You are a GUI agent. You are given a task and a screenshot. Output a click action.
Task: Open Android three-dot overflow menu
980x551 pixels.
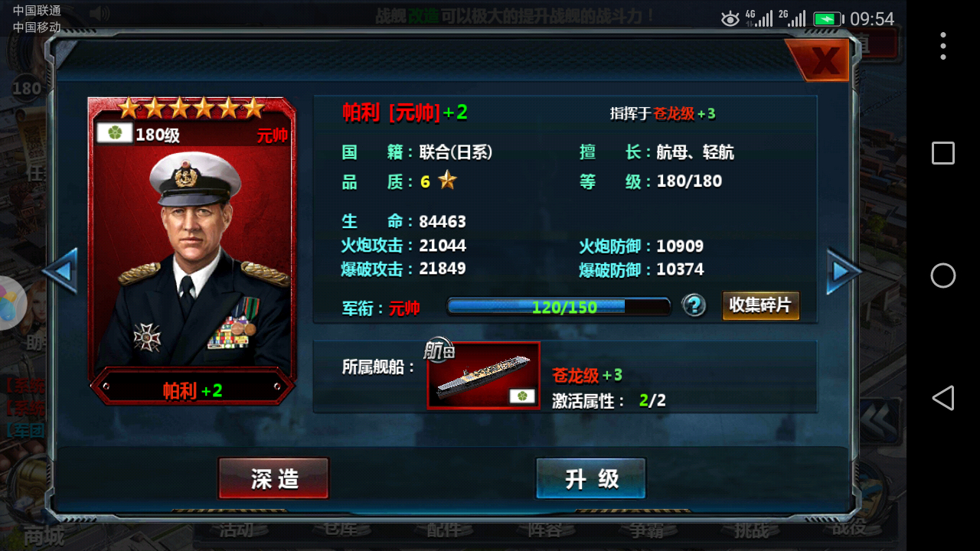(x=943, y=46)
